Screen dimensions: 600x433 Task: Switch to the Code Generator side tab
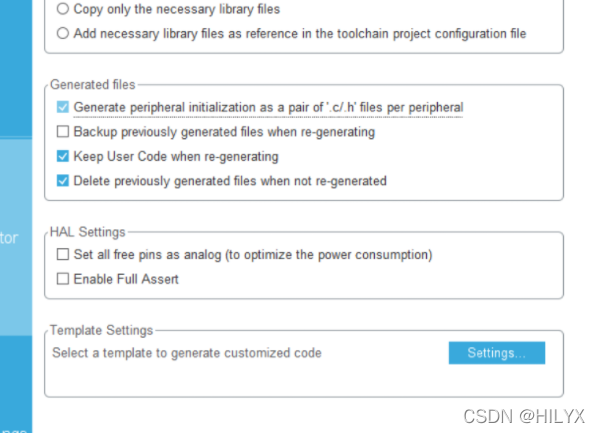tap(15, 240)
